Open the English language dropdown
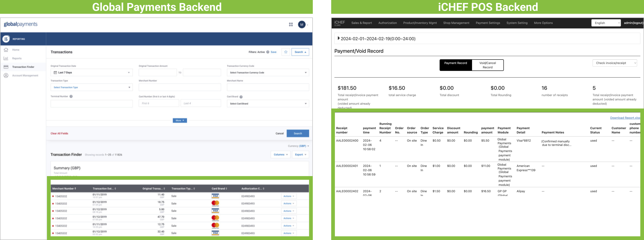Screen dimensions: 644x240 click(x=606, y=23)
